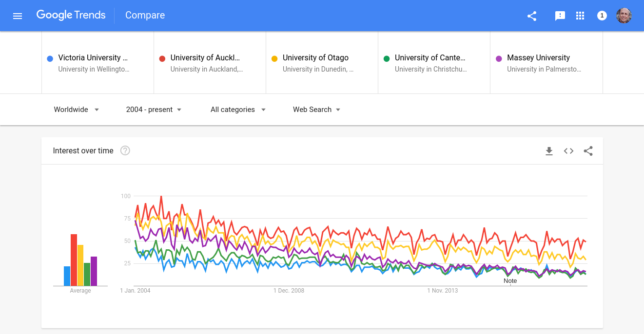Share the Interest over time chart
The height and width of the screenshot is (334, 644).
pyautogui.click(x=588, y=151)
